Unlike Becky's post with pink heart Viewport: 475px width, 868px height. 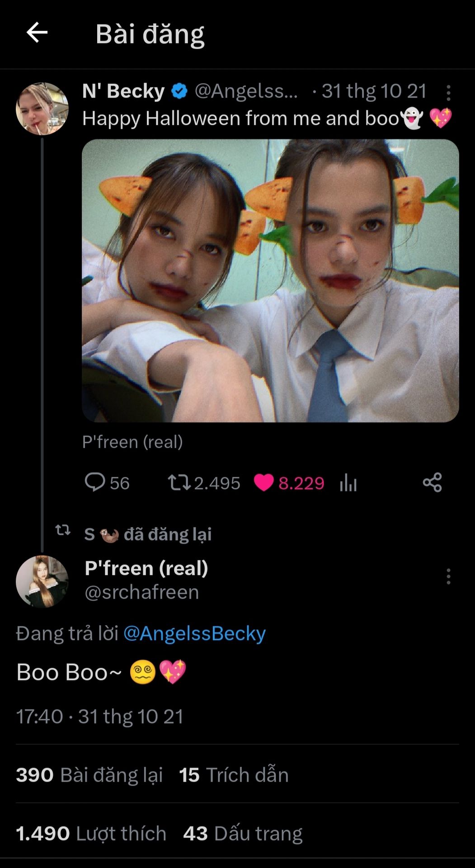[264, 482]
